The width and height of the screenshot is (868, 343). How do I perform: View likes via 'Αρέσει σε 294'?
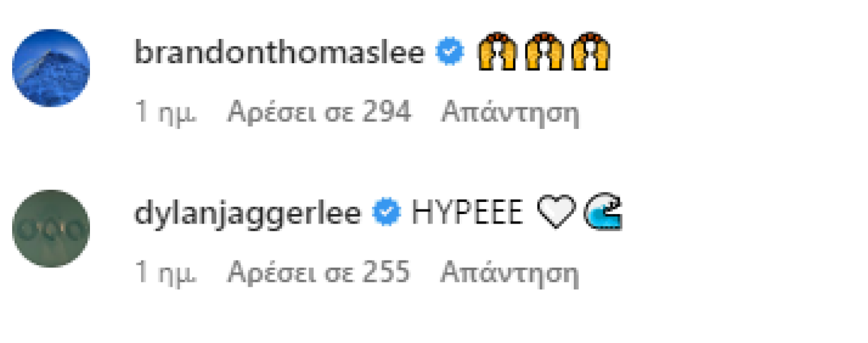point(319,113)
